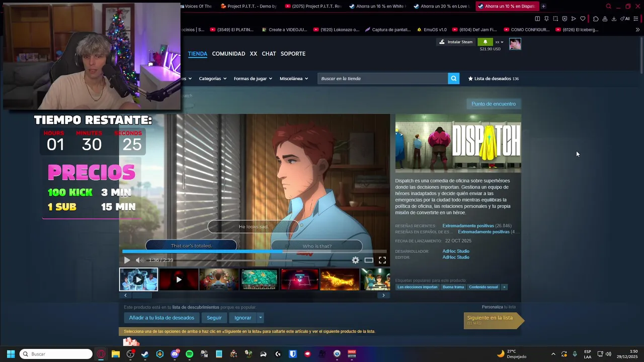
Task: Click Punto de encuentro button
Action: point(494,104)
